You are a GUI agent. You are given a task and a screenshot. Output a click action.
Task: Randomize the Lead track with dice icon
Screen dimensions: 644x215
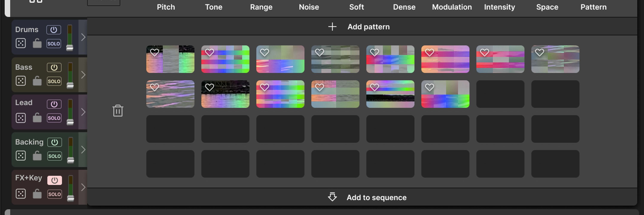coord(21,118)
